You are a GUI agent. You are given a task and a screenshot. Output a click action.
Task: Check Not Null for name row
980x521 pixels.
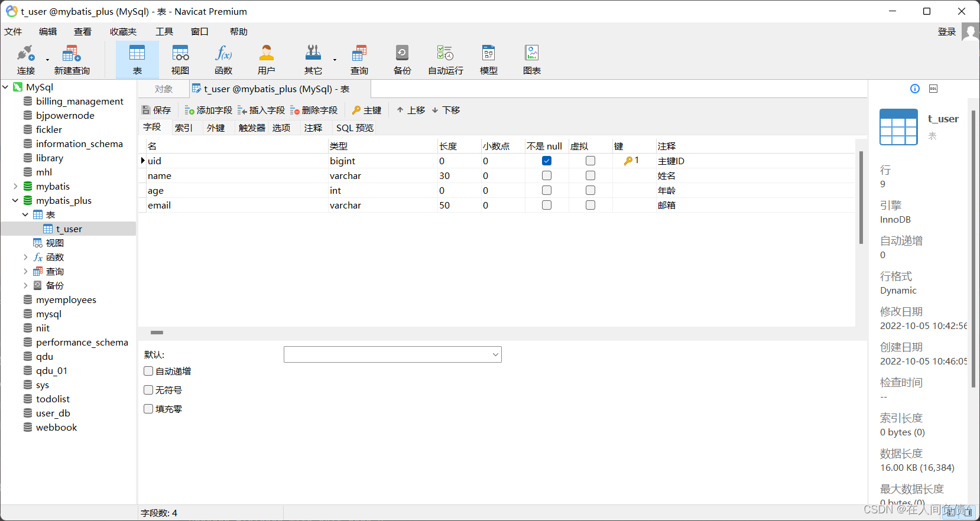click(547, 175)
